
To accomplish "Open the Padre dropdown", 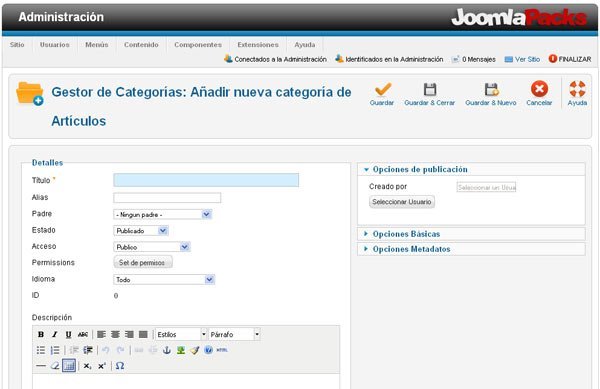I will pos(162,215).
